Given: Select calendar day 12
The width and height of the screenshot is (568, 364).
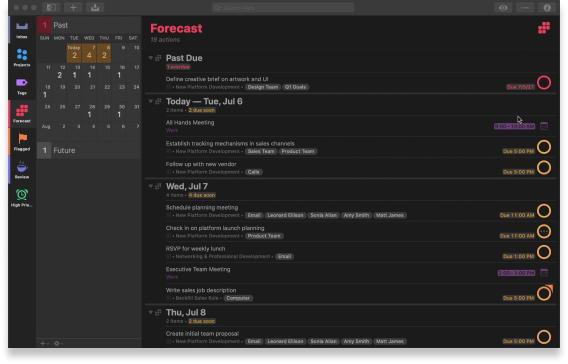Looking at the screenshot, I should click(x=59, y=72).
